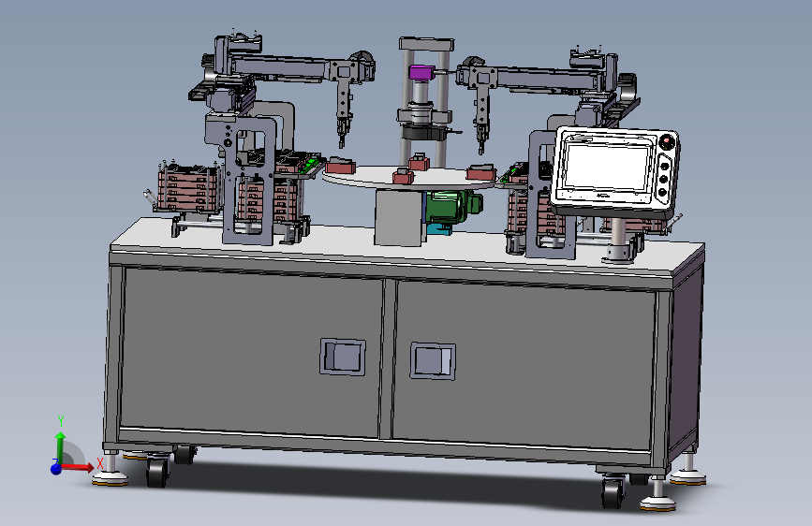Select the left cabinet door panel
Screen dimensions: 812x526
click(251, 352)
